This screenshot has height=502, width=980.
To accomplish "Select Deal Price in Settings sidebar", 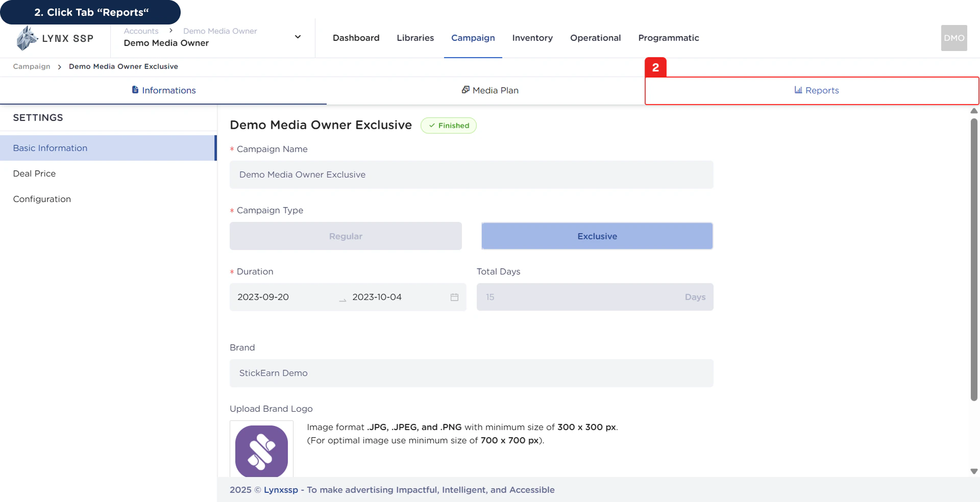I will pos(34,173).
